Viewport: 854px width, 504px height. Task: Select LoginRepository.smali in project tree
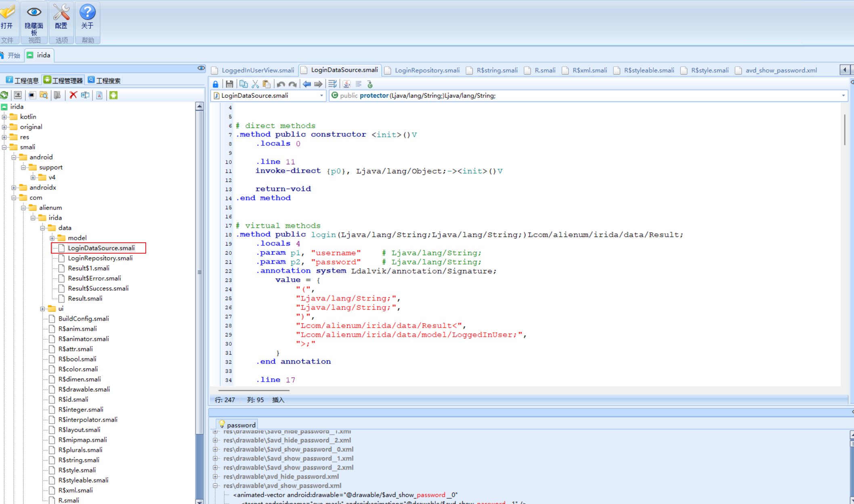point(100,258)
